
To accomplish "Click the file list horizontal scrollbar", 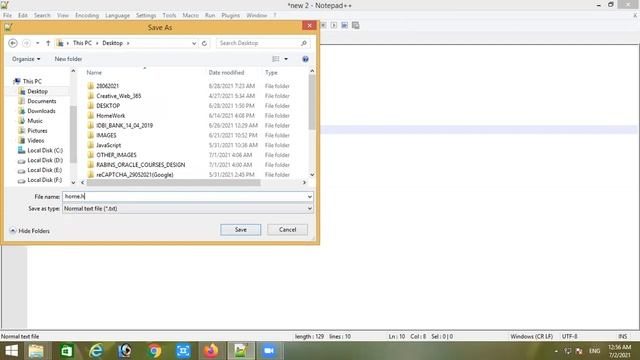I will tap(174, 183).
